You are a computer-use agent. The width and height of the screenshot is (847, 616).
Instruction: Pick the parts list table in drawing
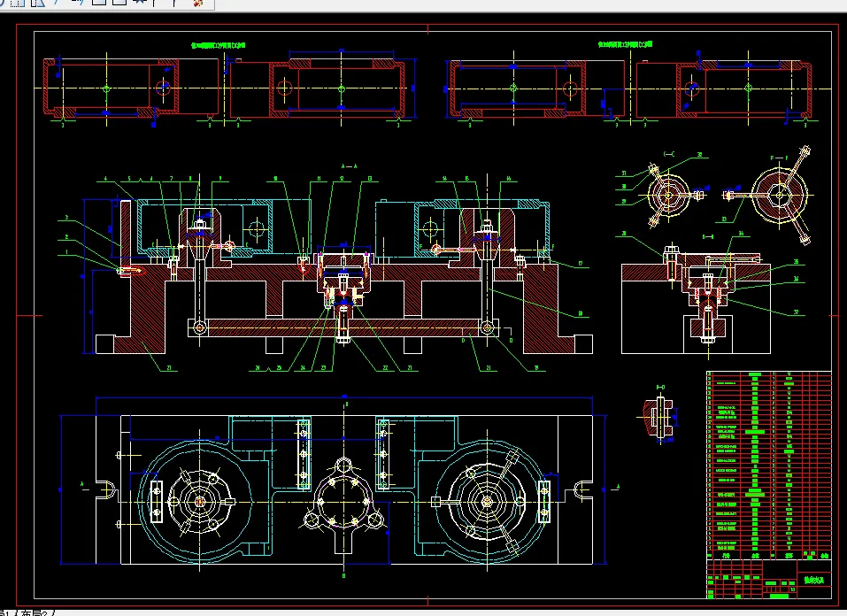769,466
